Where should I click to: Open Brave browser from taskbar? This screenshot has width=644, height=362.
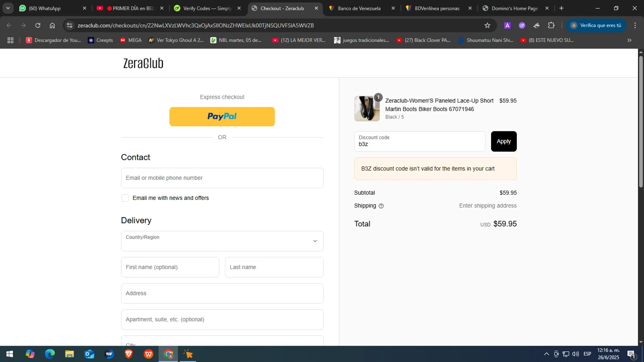click(x=129, y=354)
